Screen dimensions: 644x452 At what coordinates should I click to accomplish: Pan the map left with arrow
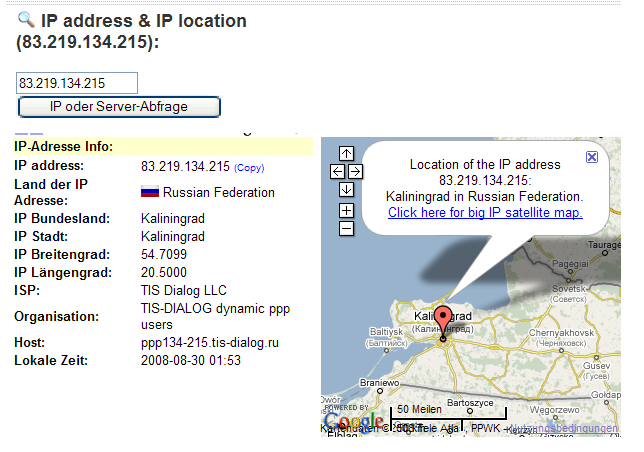pos(337,171)
